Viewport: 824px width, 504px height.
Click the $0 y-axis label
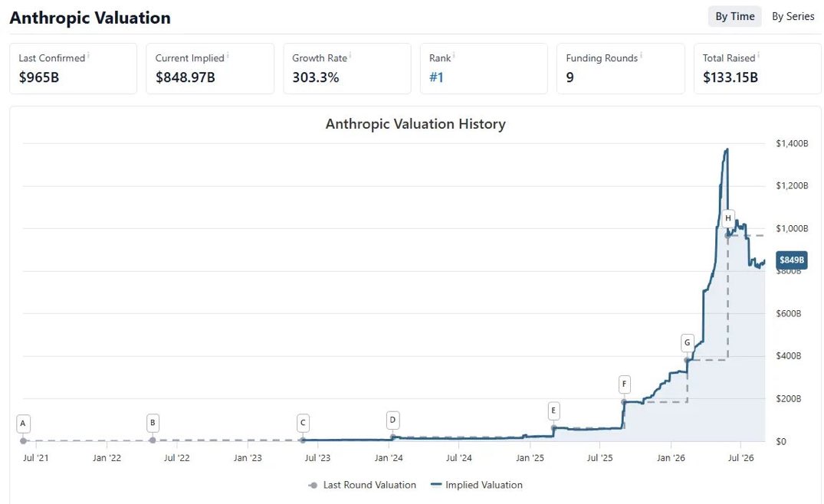click(x=781, y=441)
